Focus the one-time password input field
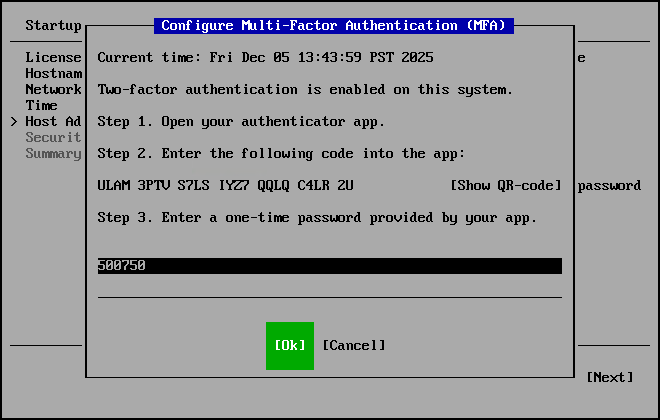This screenshot has width=660, height=420. pyautogui.click(x=329, y=266)
